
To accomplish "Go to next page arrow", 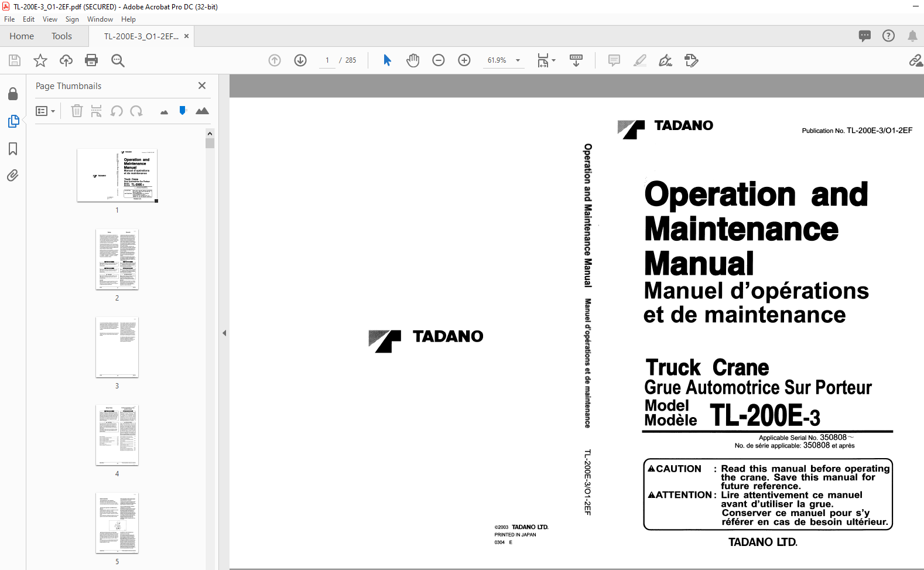I will (300, 60).
